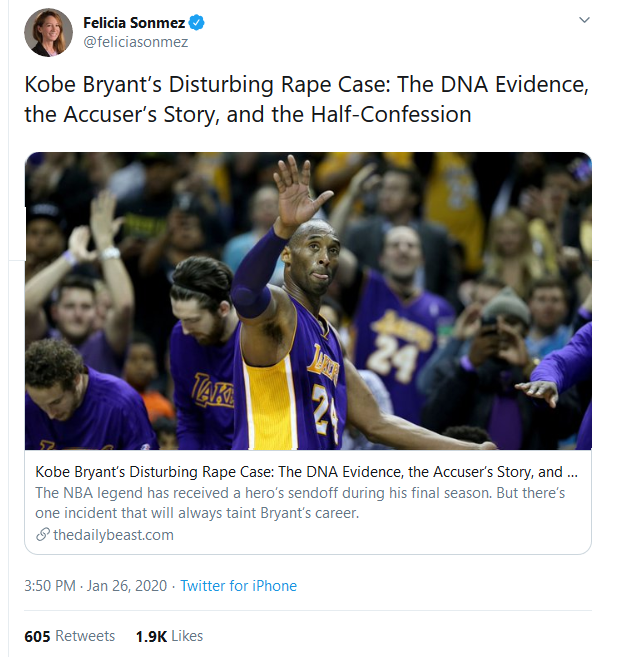Click Felicia Sonmez's profile avatar
625x657 pixels.
pyautogui.click(x=48, y=32)
